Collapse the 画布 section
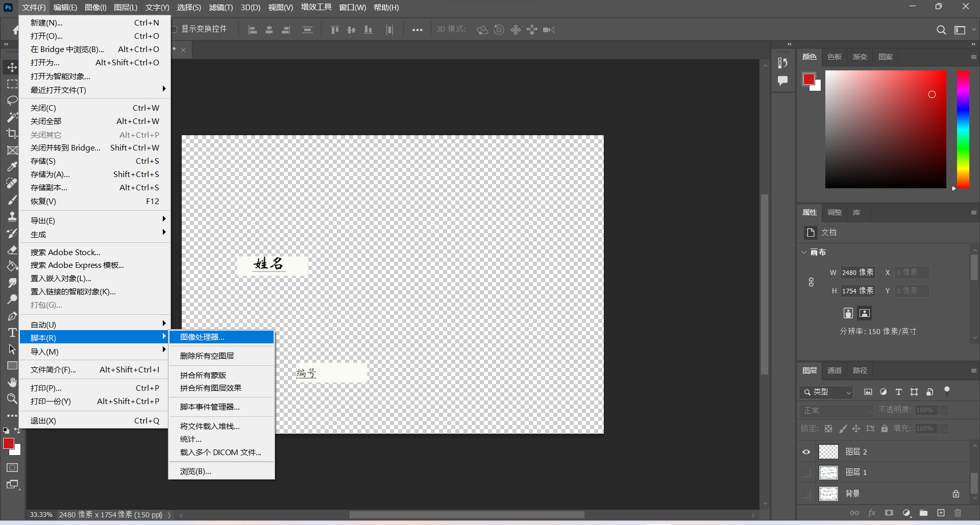 (804, 252)
